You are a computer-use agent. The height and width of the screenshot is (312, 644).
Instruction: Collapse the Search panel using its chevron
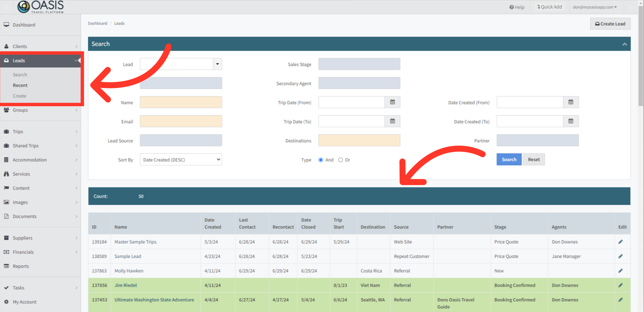tap(625, 44)
